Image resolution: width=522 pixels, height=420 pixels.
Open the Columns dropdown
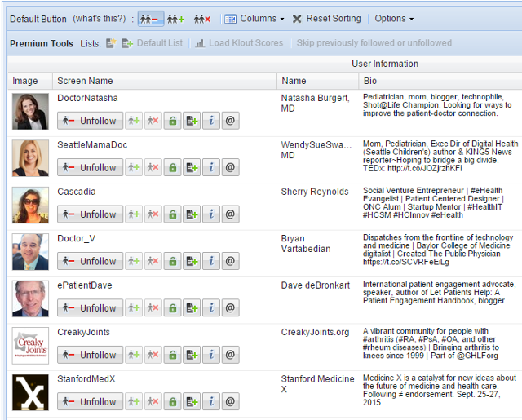tap(254, 18)
